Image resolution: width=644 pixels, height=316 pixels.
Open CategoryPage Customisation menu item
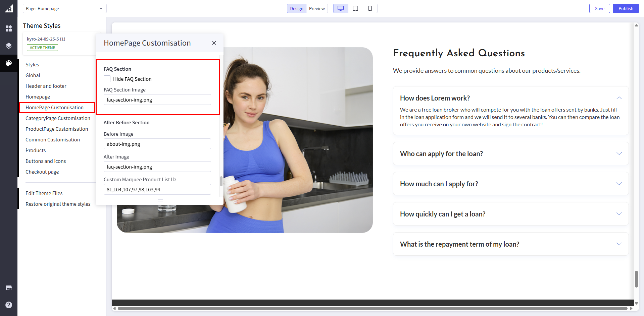[58, 118]
